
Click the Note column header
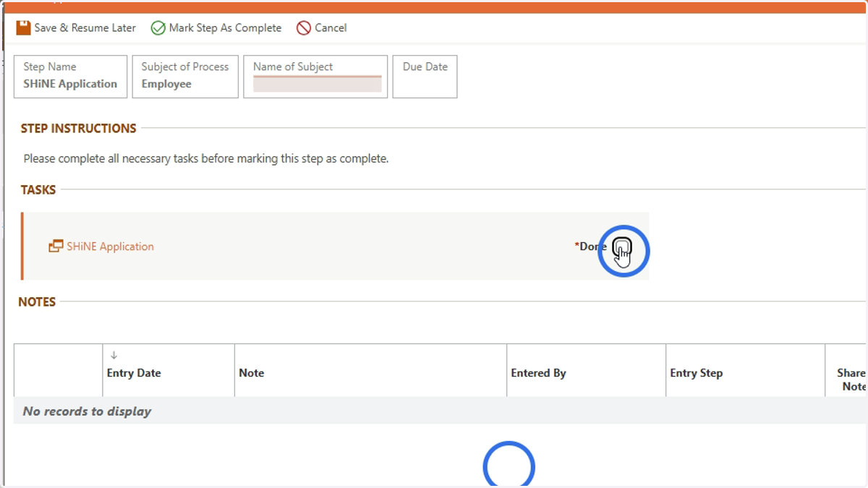point(252,373)
